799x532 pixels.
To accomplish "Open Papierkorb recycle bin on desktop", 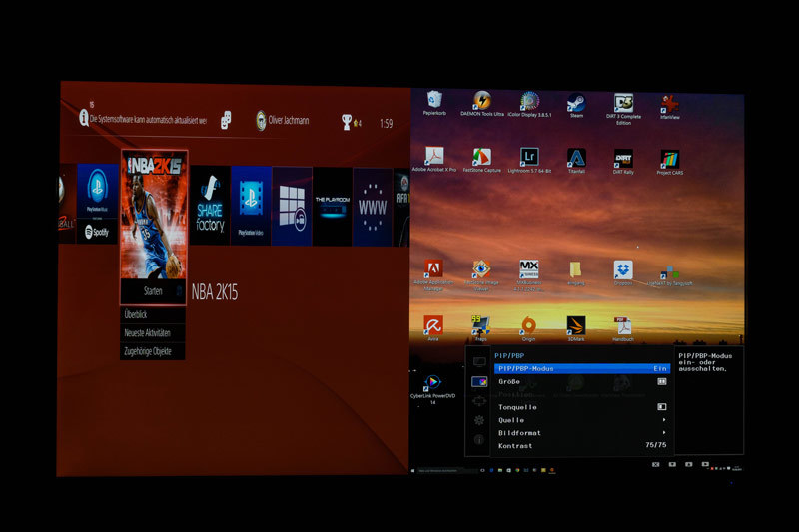I will click(x=434, y=103).
